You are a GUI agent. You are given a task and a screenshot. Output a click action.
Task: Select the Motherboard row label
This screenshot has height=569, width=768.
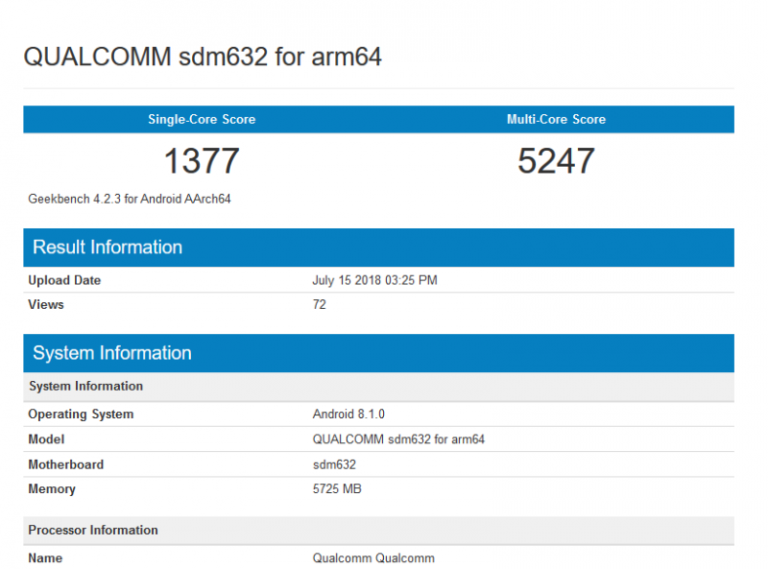point(66,465)
